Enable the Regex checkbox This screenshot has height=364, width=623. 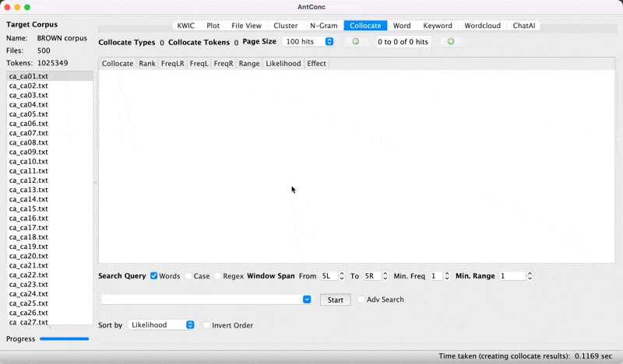pyautogui.click(x=218, y=276)
